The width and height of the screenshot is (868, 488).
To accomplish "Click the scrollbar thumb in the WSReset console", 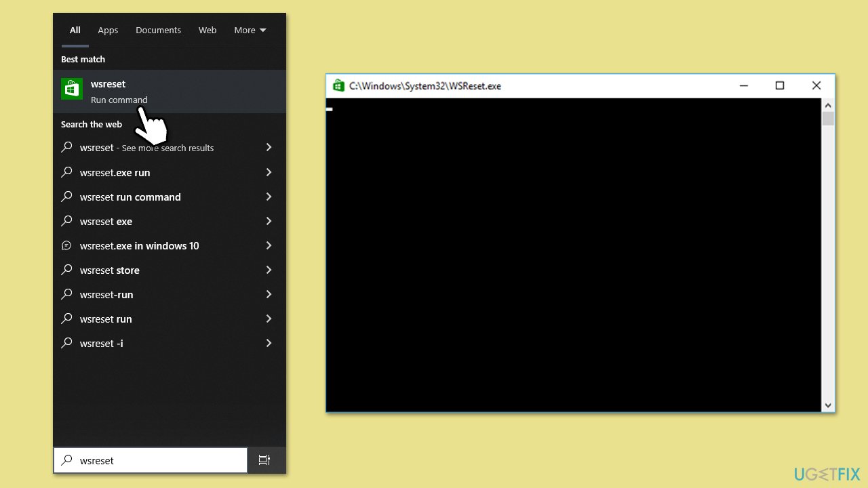I will click(x=828, y=119).
